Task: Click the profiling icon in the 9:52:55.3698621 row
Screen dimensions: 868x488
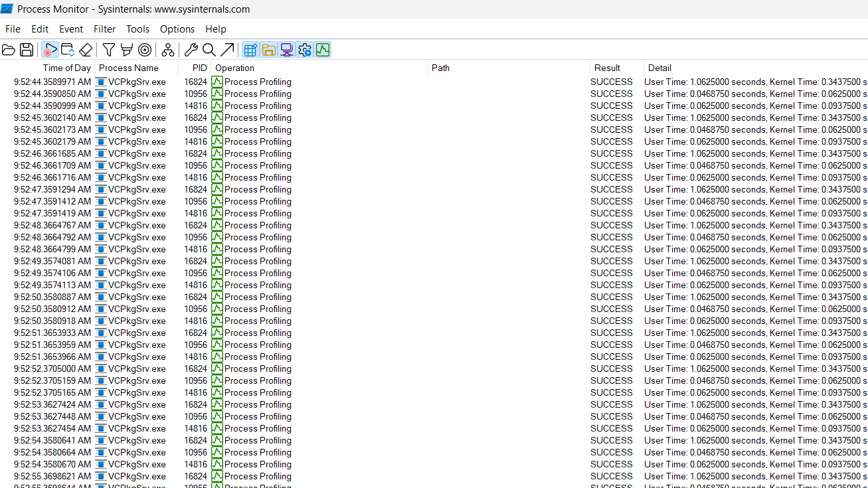Action: (217, 476)
